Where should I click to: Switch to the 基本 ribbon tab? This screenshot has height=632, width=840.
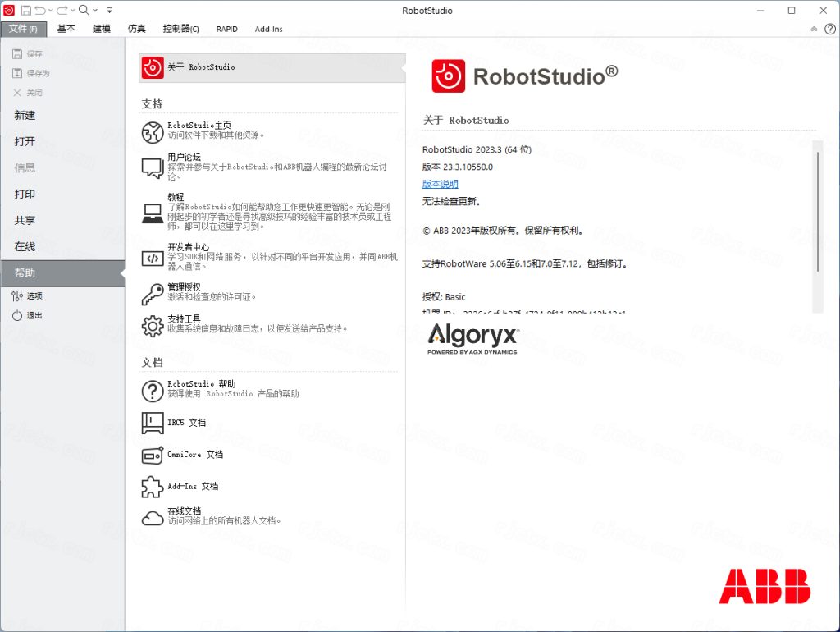click(66, 29)
